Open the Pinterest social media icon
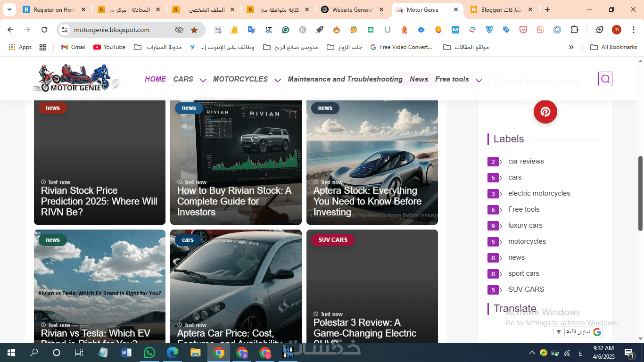This screenshot has width=644, height=362. (x=545, y=112)
